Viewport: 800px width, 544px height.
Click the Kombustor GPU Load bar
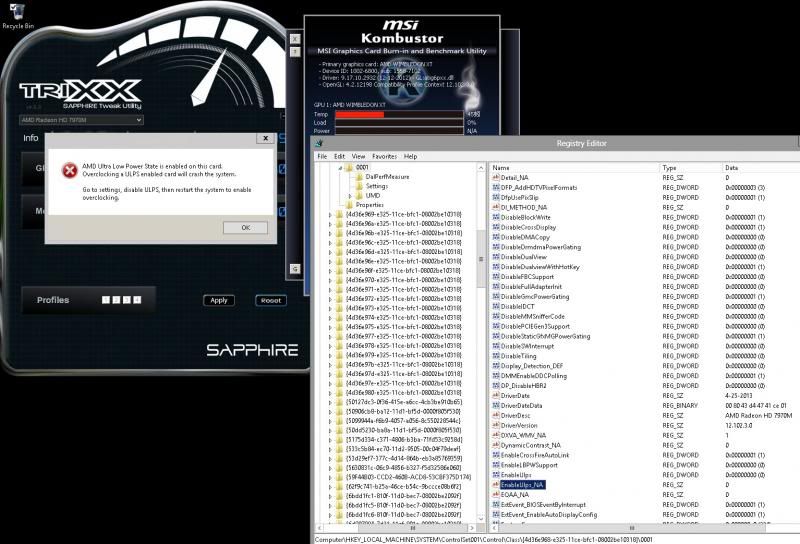coord(399,122)
